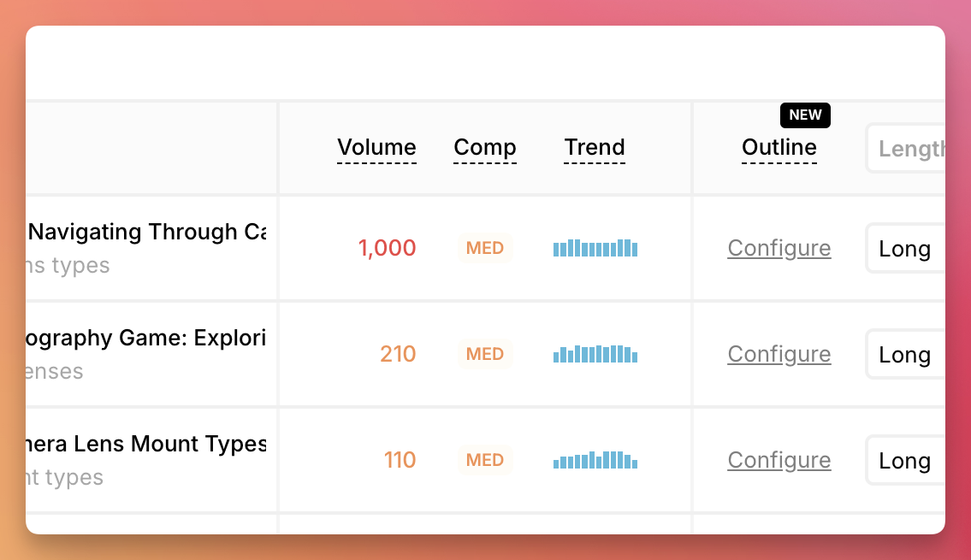Click the trend sparkline for the 1,000 volume row

pos(595,248)
